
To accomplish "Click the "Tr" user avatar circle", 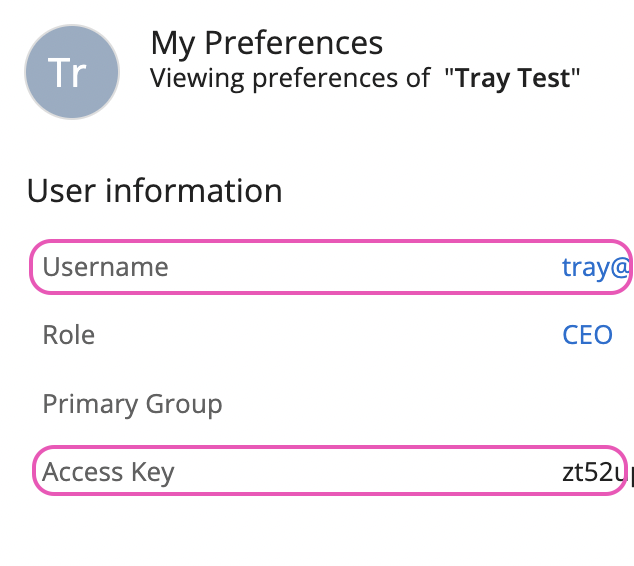I will 72,73.
